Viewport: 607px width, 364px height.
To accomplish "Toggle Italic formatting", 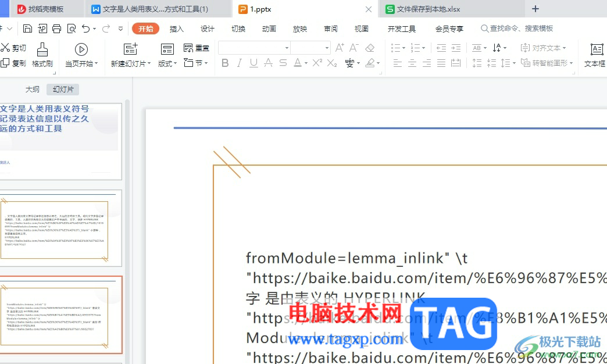I will 239,63.
